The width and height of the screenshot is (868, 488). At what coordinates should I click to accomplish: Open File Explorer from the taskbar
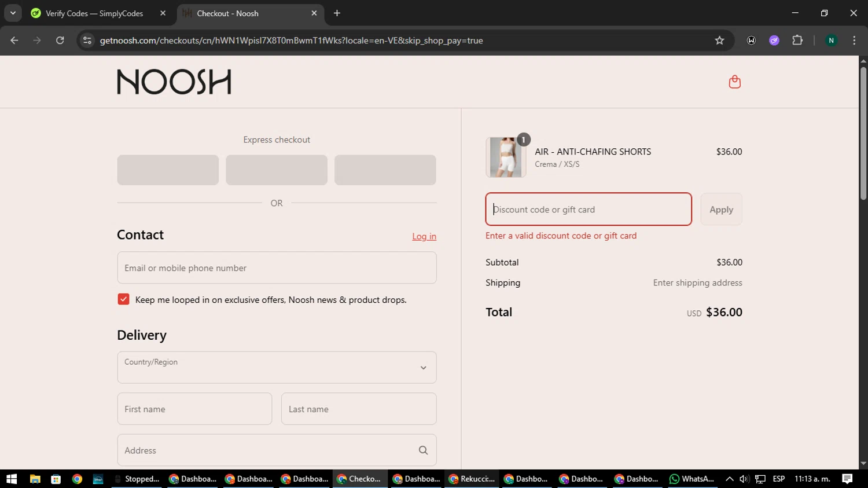click(35, 479)
